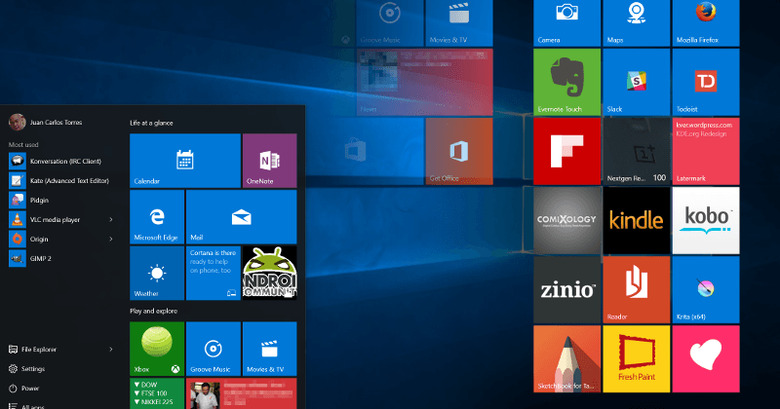
Task: Open the Microsoft Edge tile
Action: (x=157, y=216)
